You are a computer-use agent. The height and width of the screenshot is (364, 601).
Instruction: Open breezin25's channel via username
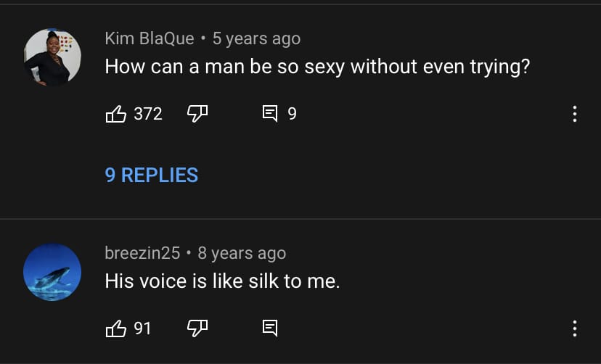coord(142,253)
